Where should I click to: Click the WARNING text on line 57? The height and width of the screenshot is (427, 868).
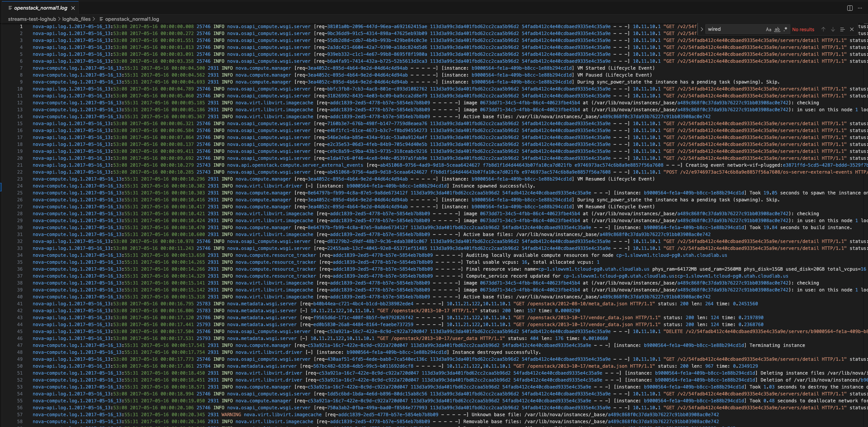click(231, 415)
